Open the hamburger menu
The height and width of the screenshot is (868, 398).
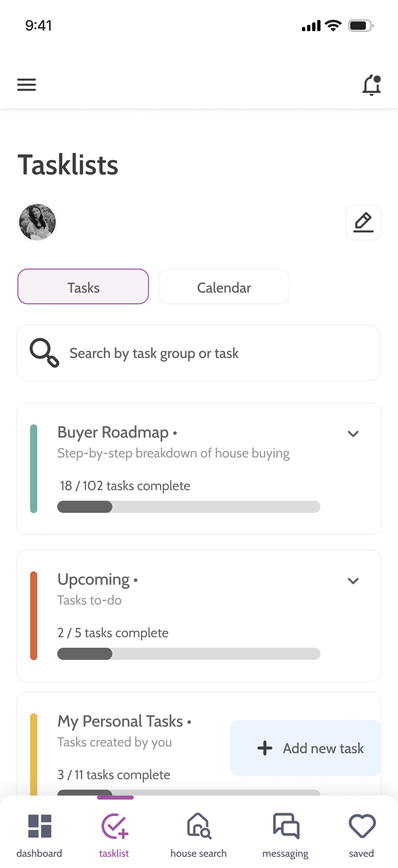(27, 85)
